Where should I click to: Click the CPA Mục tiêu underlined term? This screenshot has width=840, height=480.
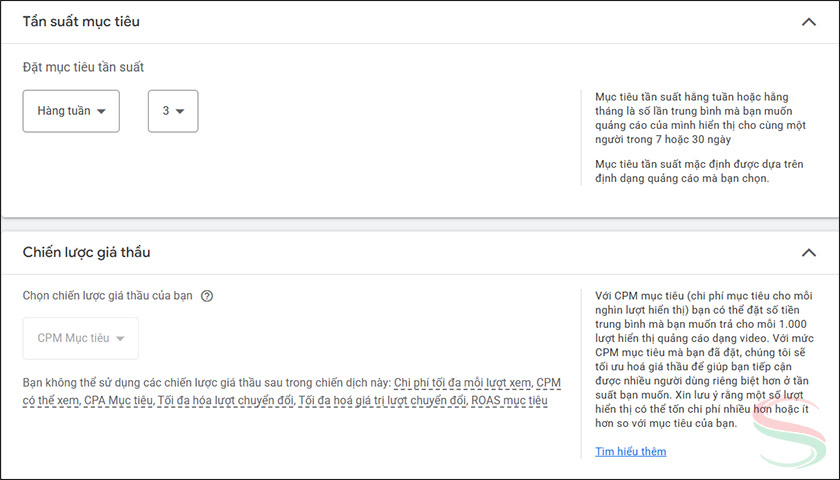tap(118, 401)
